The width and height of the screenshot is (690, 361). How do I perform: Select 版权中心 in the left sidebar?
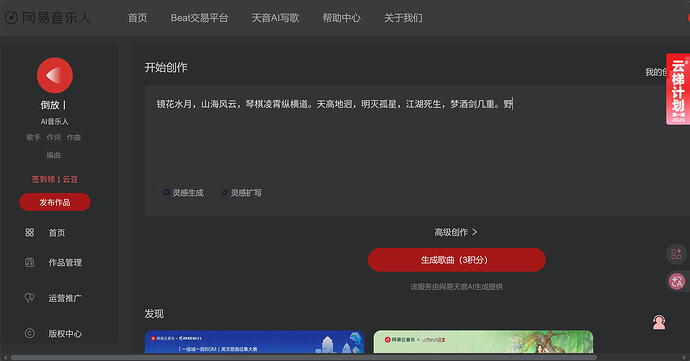click(x=65, y=333)
